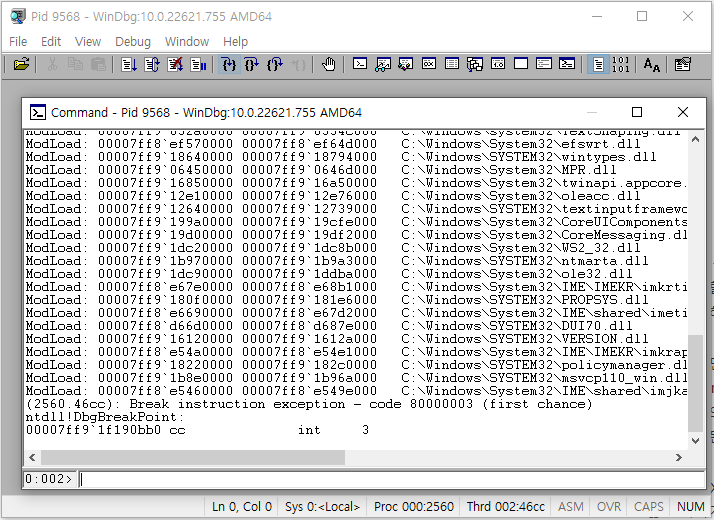Open the Window menu
The image size is (714, 520).
point(187,41)
